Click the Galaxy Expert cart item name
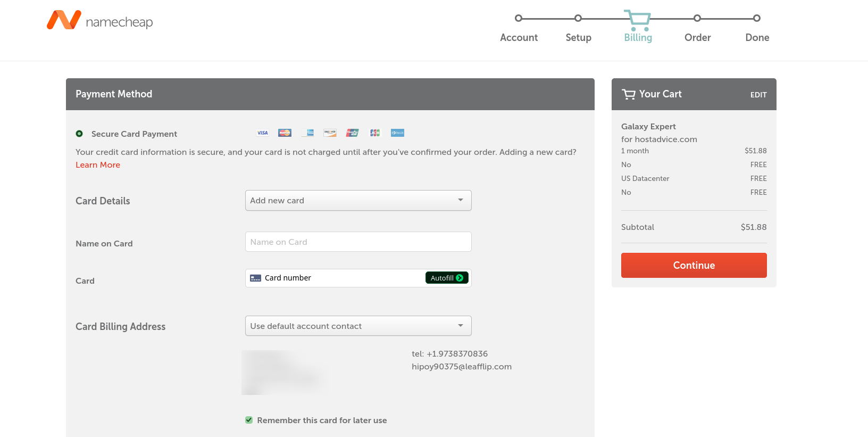Image resolution: width=868 pixels, height=437 pixels. [x=648, y=127]
